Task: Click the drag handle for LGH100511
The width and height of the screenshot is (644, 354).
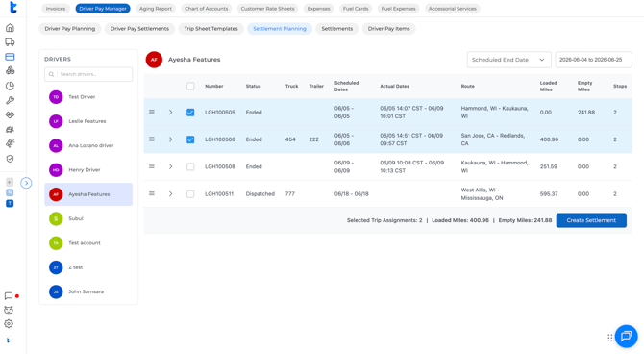Action: [x=152, y=193]
